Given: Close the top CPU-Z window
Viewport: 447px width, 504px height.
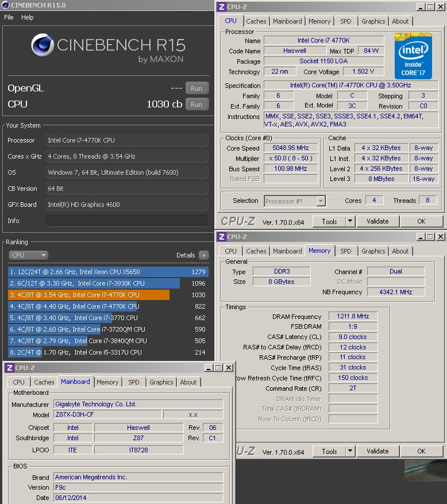Looking at the screenshot, I should [441, 7].
